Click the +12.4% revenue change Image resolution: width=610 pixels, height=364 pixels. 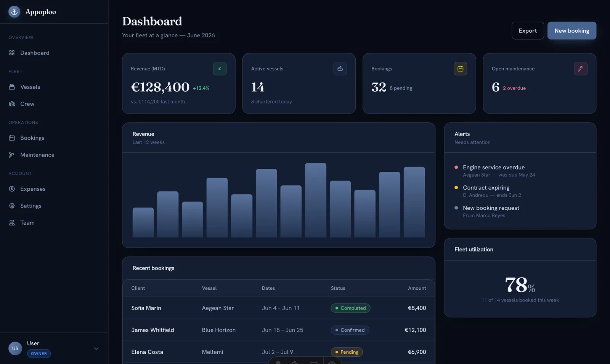pos(201,88)
